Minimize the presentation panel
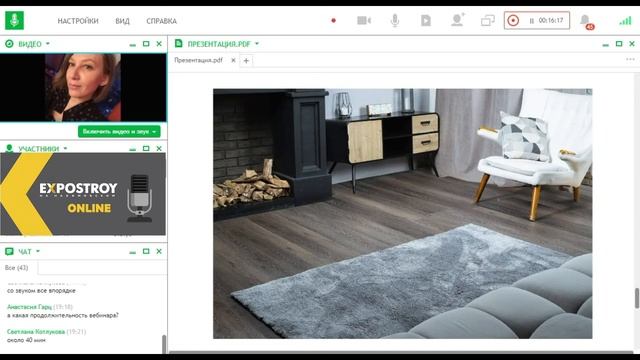640x360 pixels. click(x=606, y=44)
